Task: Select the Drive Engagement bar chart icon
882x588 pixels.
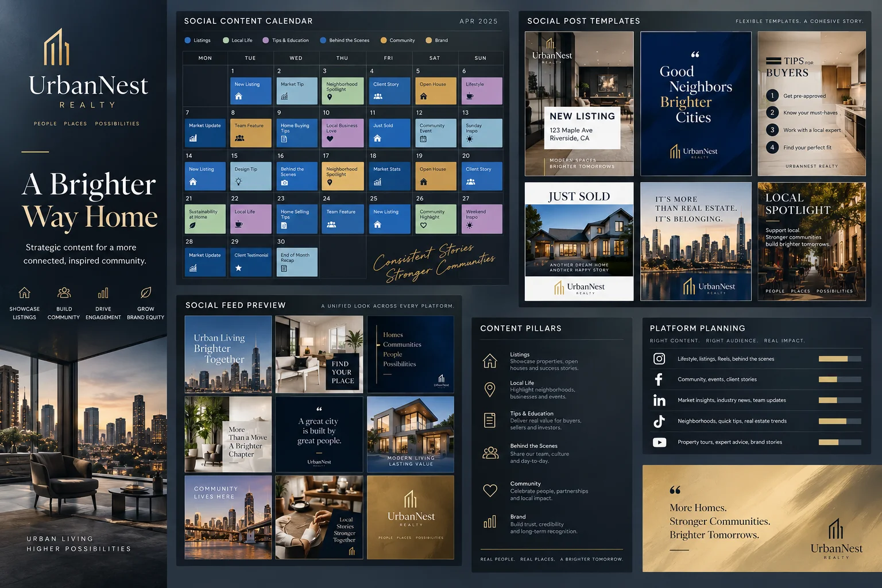Action: pos(103,293)
